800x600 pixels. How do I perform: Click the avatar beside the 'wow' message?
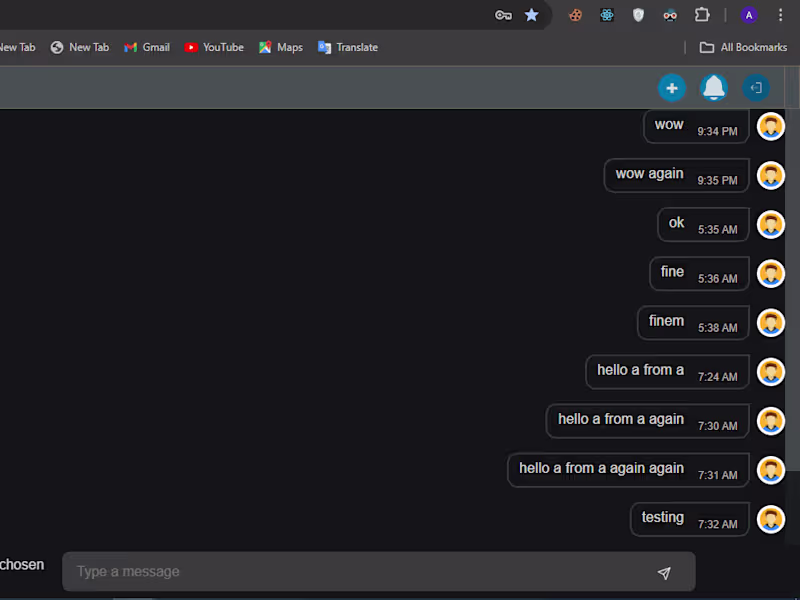[770, 127]
